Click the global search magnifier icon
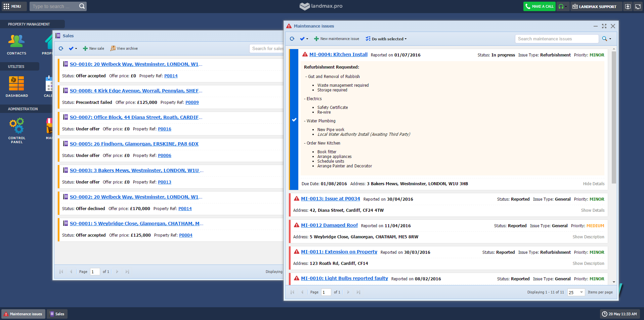 coord(82,6)
